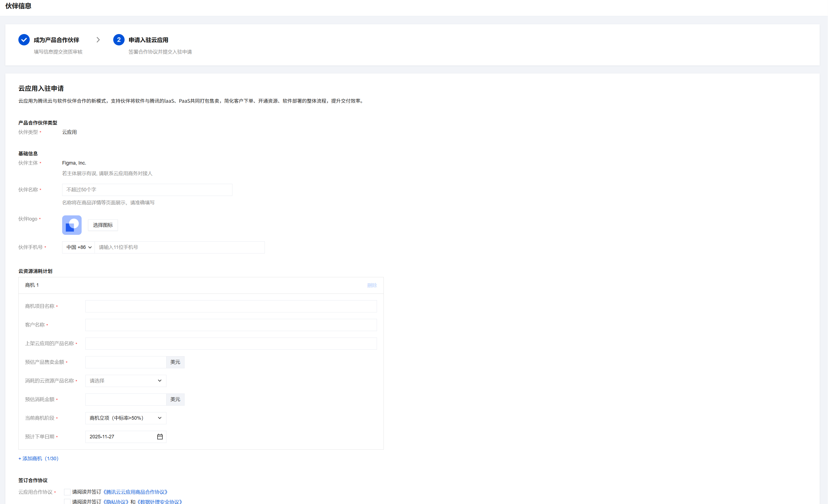The height and width of the screenshot is (504, 828).
Task: Expand the 消耗的云资源产品名称 dropdown
Action: pyautogui.click(x=126, y=381)
